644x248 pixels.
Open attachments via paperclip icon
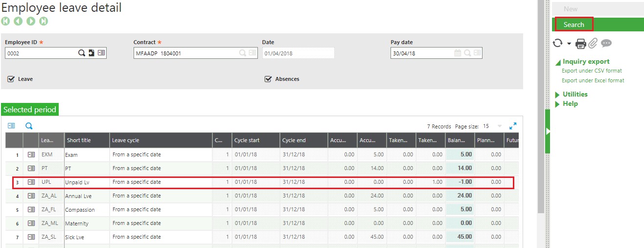593,44
